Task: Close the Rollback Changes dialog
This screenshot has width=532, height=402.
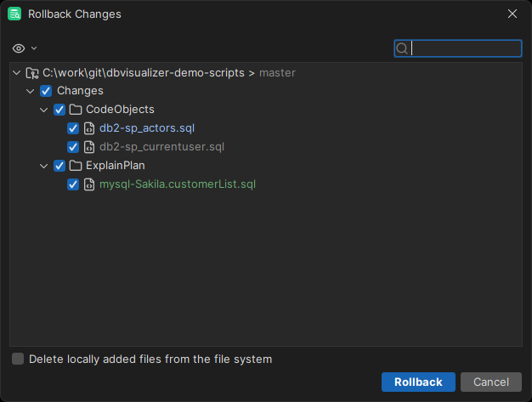Action: [x=512, y=14]
